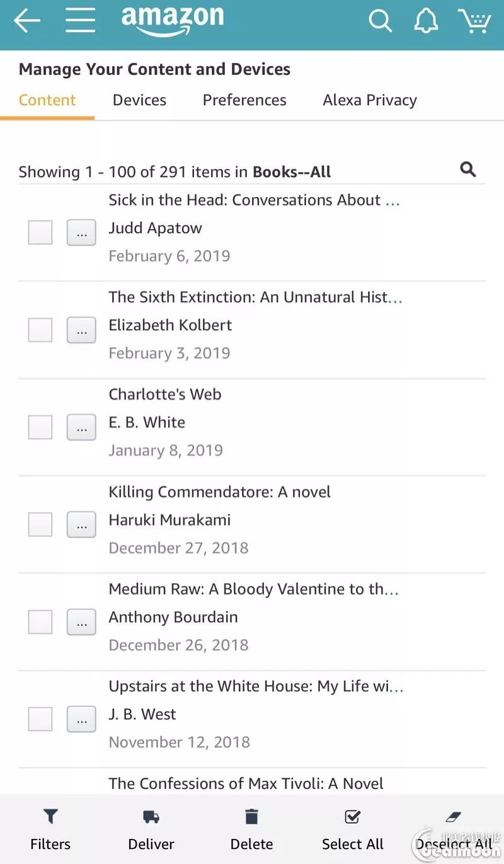Tap the Deliver truck icon
Screen dimensions: 504x864
pyautogui.click(x=151, y=817)
